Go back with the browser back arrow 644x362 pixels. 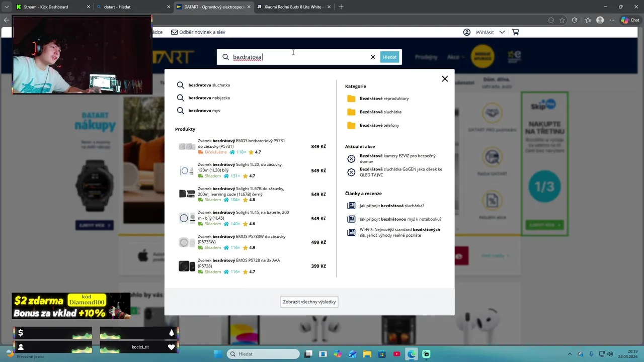click(x=6, y=20)
